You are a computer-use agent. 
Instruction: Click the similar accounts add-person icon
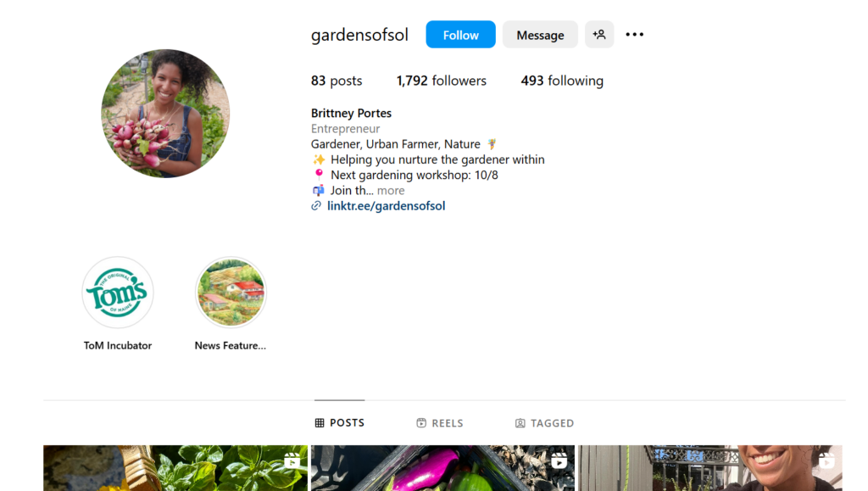(599, 34)
